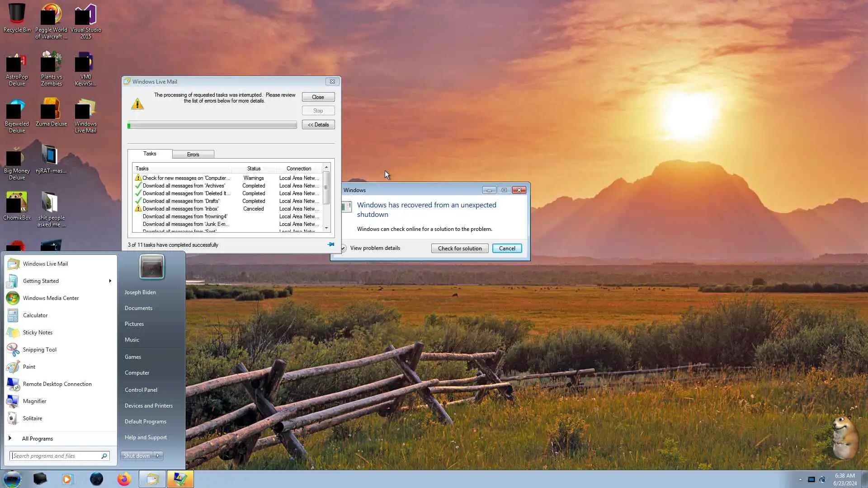Open Control Panel from Start menu
The width and height of the screenshot is (868, 488).
click(x=141, y=390)
